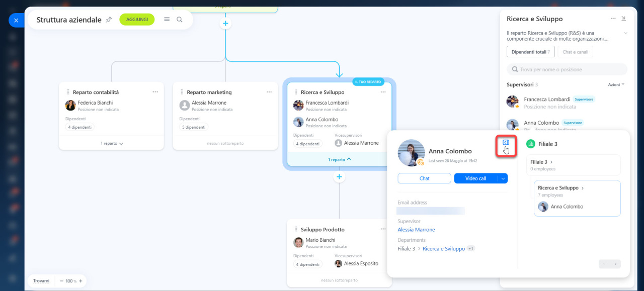Viewport: 644px width, 291px height.
Task: Open Federica Bianchi's profile
Action: [95, 103]
